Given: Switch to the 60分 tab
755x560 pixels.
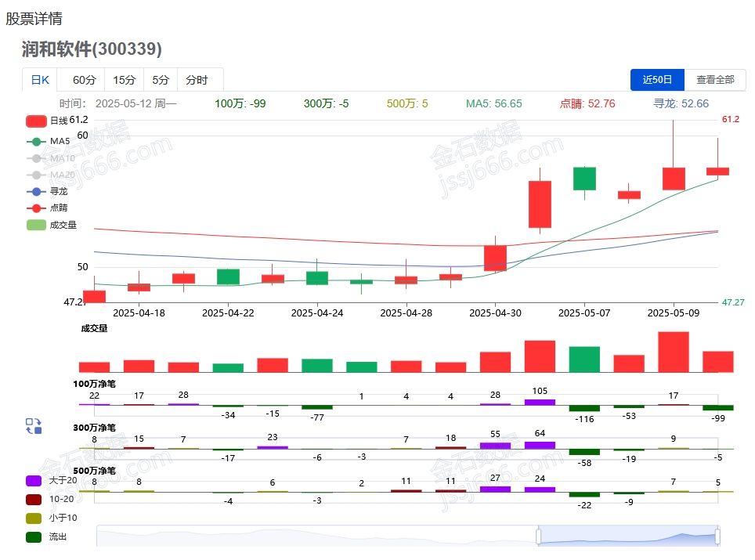Looking at the screenshot, I should click(85, 80).
